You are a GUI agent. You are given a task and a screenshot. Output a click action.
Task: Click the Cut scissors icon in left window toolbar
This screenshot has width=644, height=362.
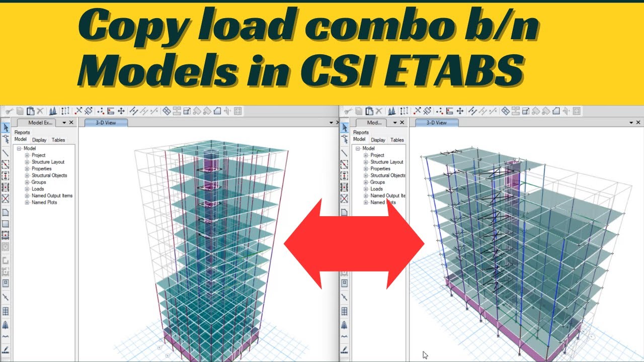tap(9, 111)
